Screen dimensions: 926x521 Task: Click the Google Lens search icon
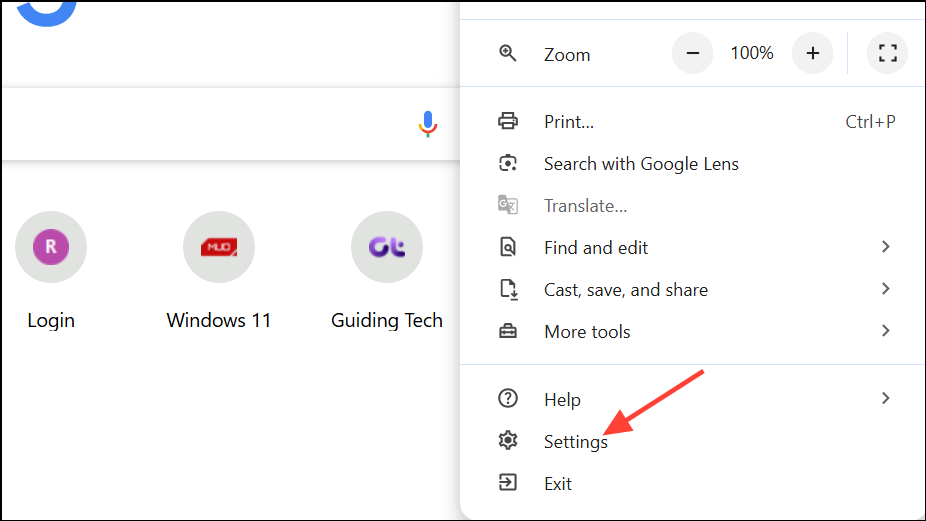coord(508,164)
